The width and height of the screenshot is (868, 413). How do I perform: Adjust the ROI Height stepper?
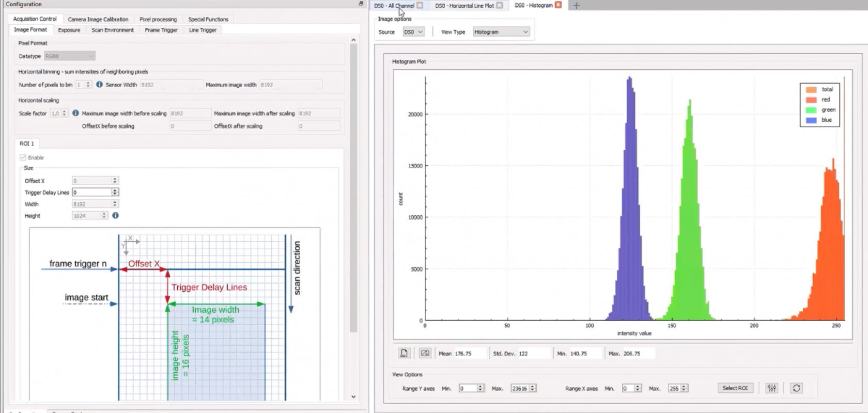[x=104, y=215]
